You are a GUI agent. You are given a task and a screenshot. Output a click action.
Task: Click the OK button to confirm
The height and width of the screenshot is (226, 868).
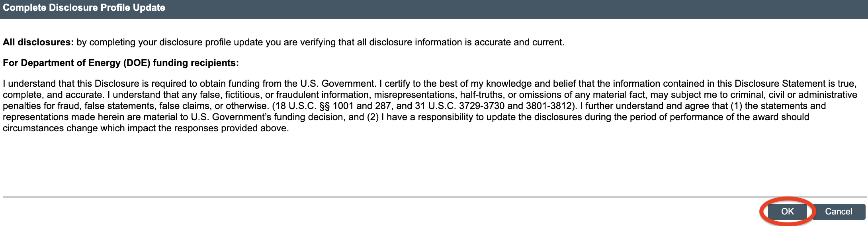pos(787,211)
